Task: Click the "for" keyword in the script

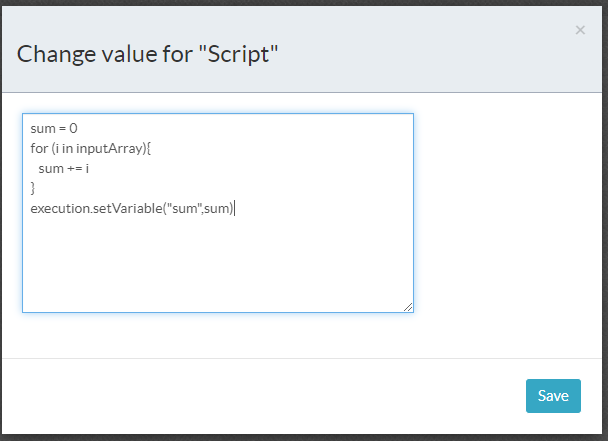Action: [x=39, y=148]
